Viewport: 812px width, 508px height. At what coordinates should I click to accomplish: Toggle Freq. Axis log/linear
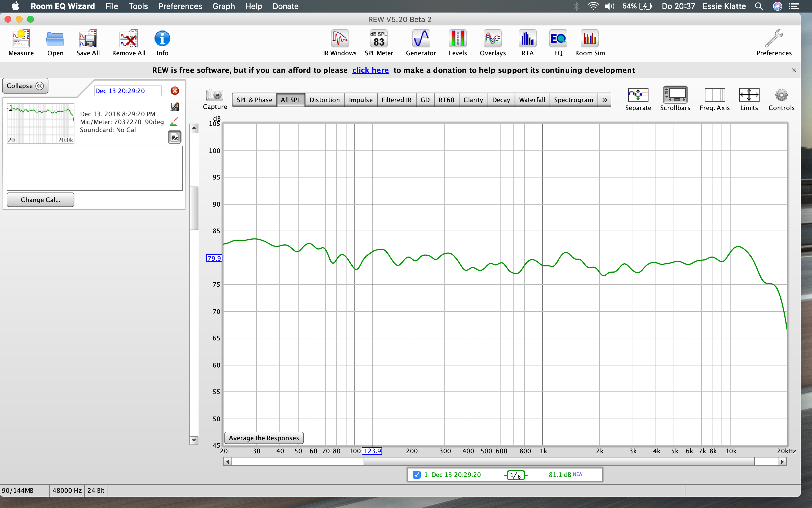(x=715, y=99)
